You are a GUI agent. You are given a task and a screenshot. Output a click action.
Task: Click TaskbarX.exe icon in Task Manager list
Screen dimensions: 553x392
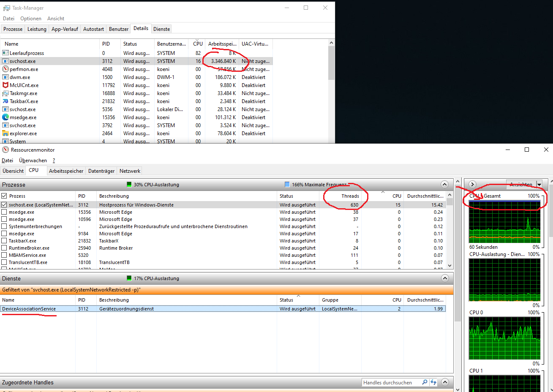[x=5, y=101]
